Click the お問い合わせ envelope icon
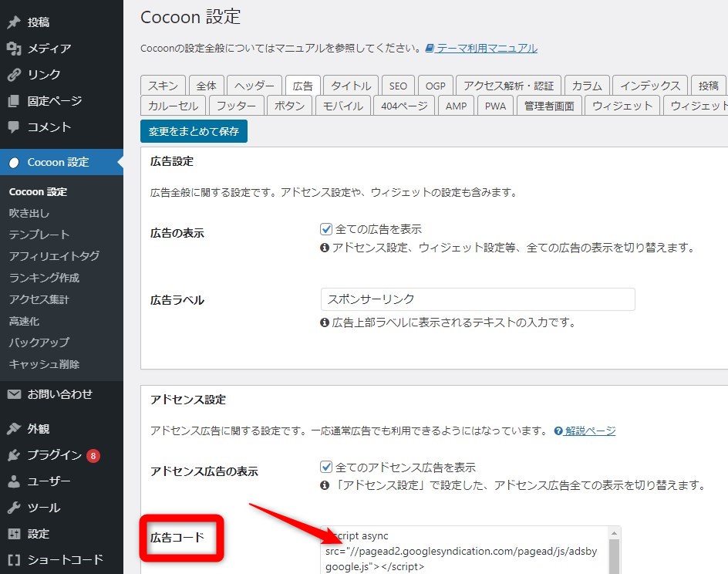The height and width of the screenshot is (574, 728). click(14, 393)
